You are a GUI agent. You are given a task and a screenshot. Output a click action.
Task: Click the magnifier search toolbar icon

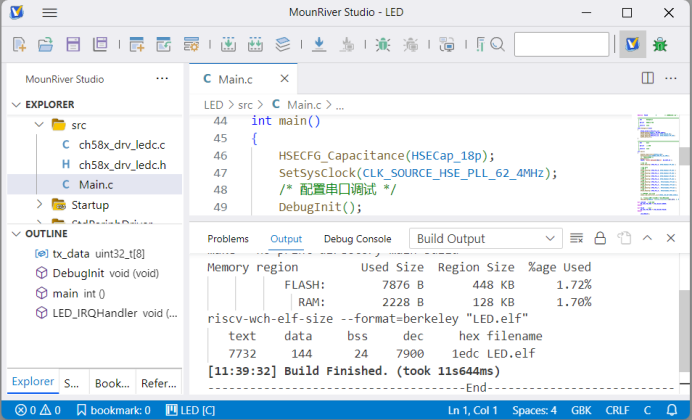click(497, 44)
